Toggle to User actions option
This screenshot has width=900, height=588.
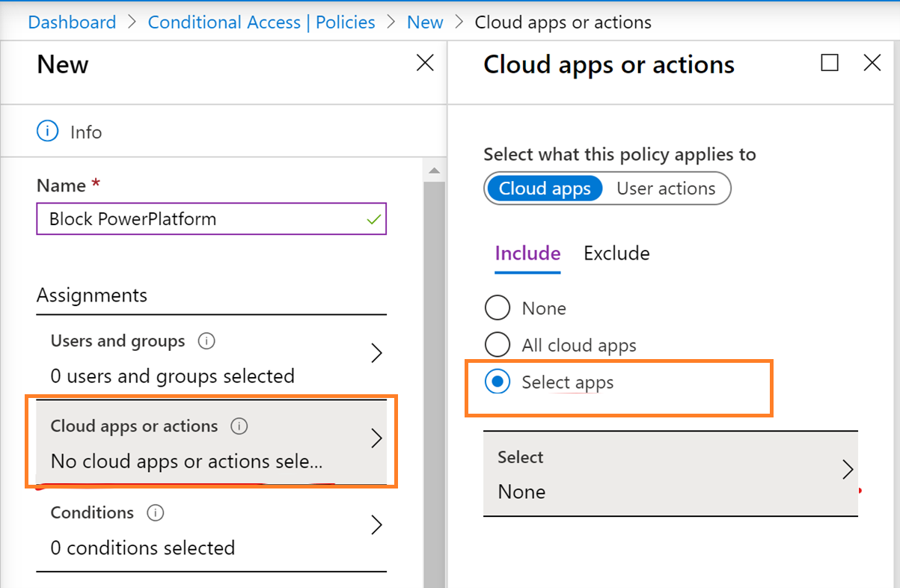666,189
